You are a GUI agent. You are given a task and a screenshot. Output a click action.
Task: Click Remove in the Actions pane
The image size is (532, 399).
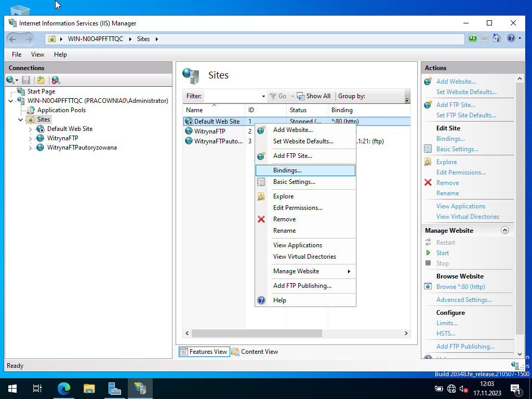447,183
